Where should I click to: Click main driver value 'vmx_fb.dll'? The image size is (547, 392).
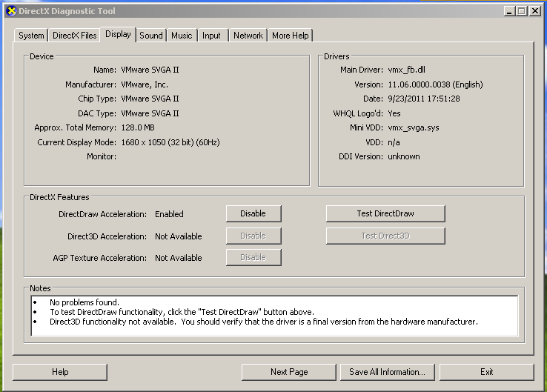[406, 70]
